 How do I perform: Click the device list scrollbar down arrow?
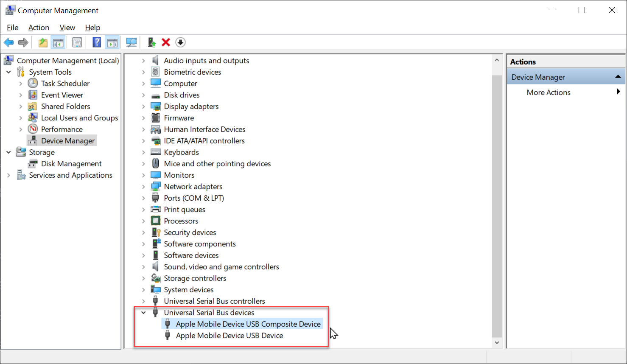coord(497,342)
